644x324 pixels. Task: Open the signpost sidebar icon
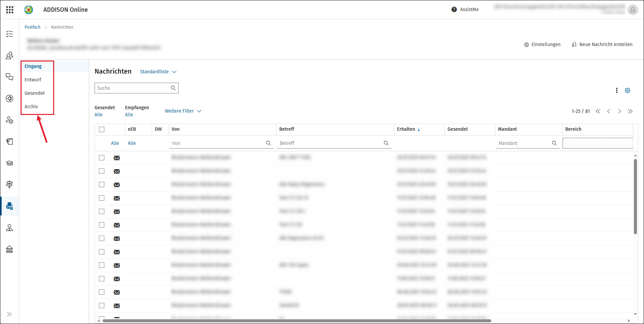click(9, 185)
